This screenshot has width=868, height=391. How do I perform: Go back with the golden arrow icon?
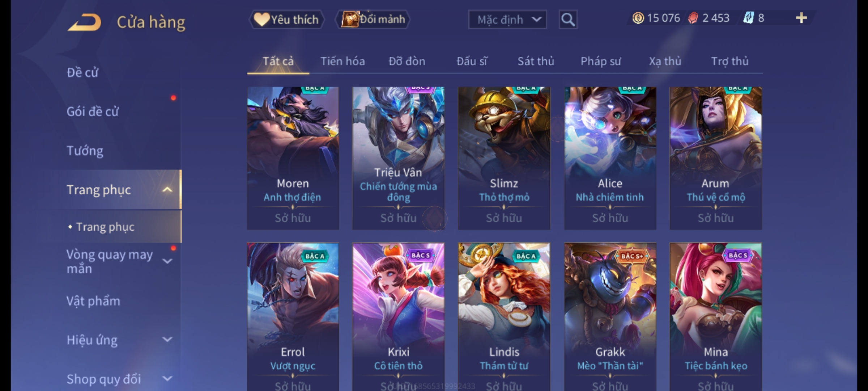[x=84, y=22]
